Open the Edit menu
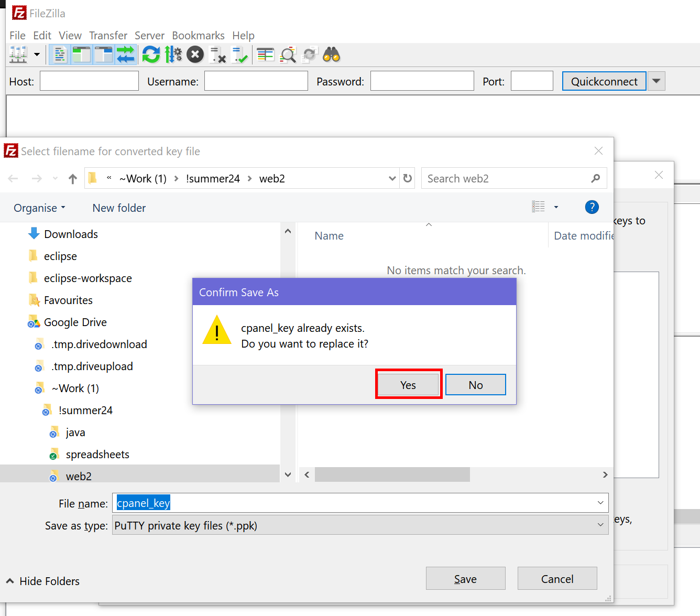The image size is (700, 616). [x=42, y=35]
